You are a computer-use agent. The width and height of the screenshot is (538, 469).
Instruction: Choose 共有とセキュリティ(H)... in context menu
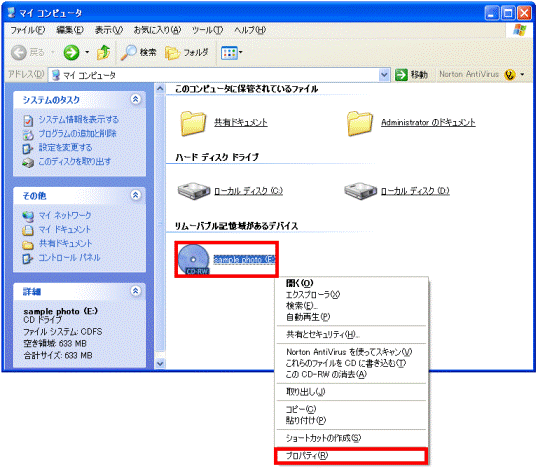351,335
